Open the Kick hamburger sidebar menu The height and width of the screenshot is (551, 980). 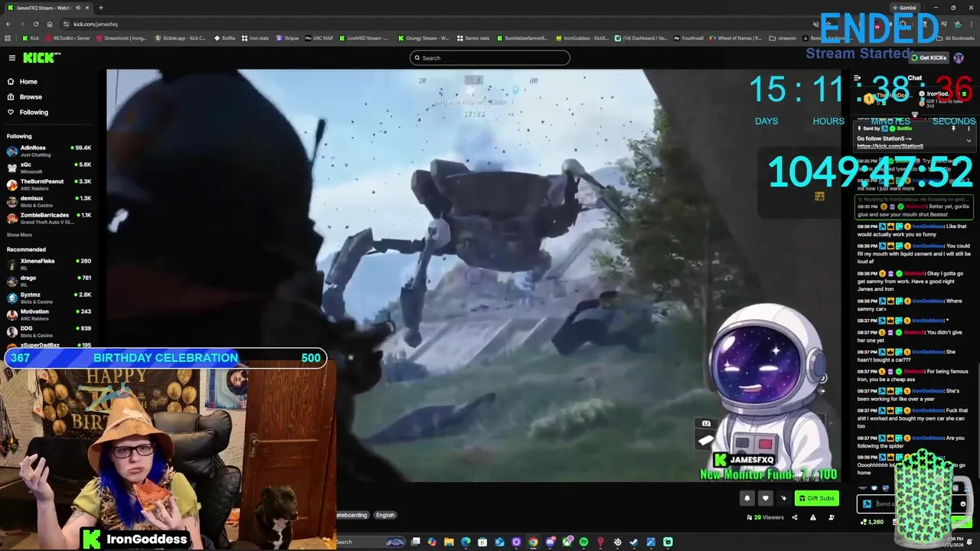(11, 57)
